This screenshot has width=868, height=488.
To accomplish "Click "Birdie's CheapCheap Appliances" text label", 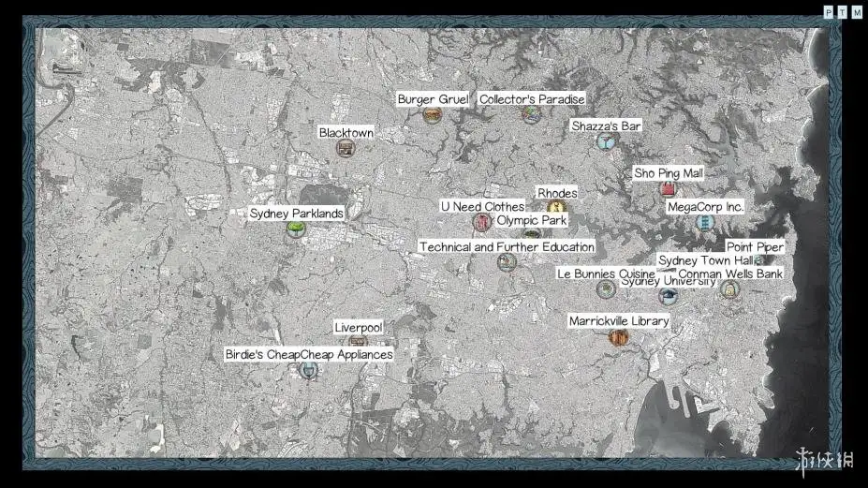I will 309,354.
